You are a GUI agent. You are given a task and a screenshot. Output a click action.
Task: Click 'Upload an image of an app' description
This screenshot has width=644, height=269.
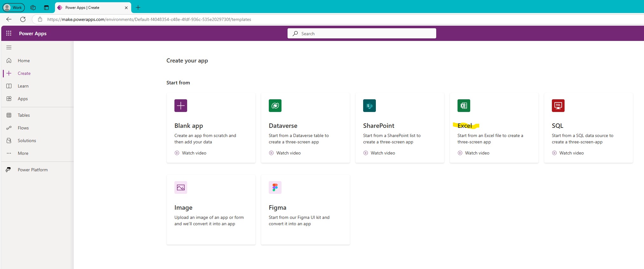209,220
